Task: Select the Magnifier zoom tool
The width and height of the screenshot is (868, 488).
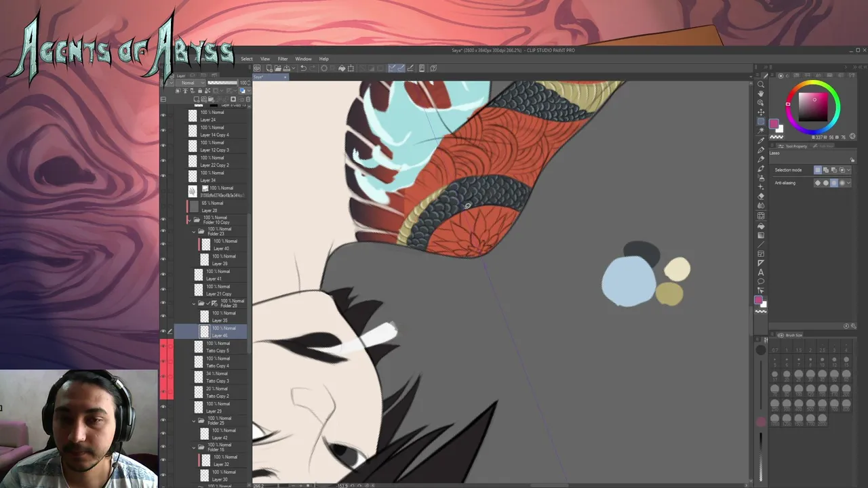Action: coord(761,84)
